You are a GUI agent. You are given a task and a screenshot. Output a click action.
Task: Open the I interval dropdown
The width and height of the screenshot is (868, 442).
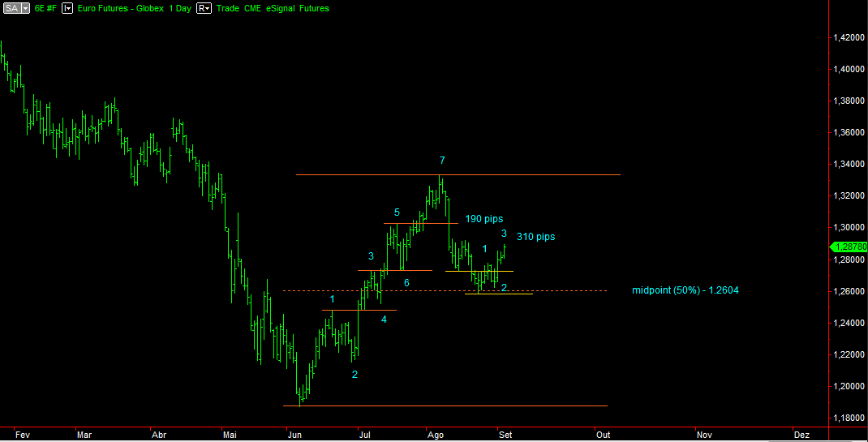pos(67,8)
